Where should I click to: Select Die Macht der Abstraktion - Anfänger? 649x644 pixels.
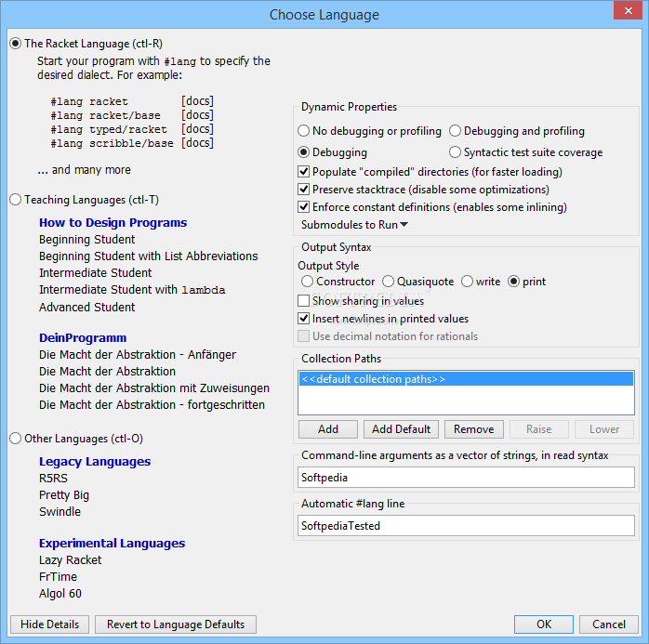click(x=138, y=355)
